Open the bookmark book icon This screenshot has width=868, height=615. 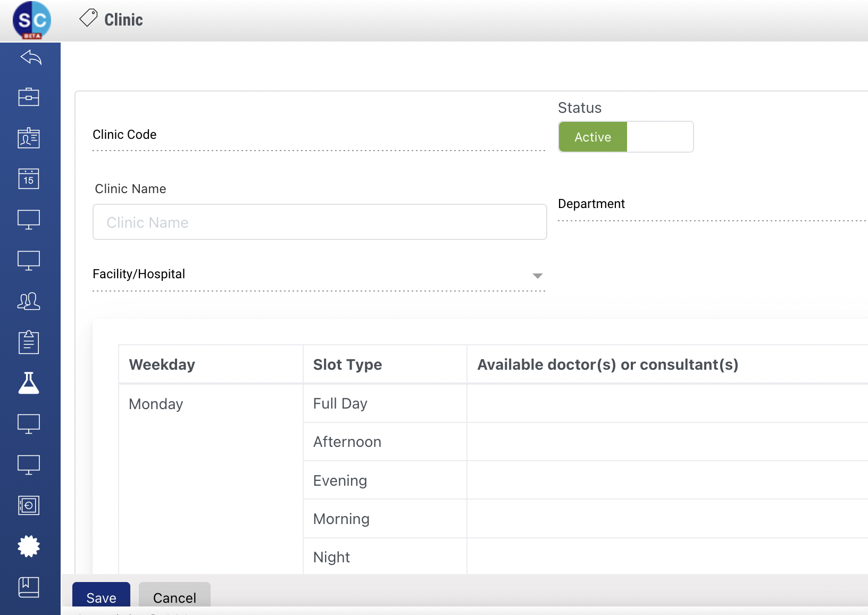point(29,587)
